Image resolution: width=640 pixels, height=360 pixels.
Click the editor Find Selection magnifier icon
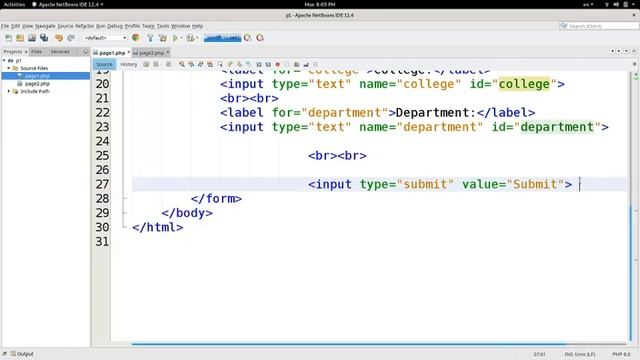[182, 64]
